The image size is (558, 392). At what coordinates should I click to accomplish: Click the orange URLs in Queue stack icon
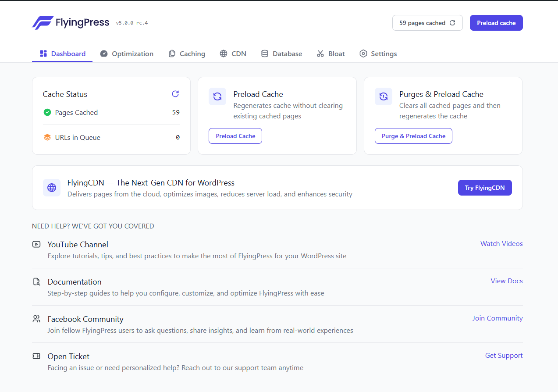coord(47,137)
